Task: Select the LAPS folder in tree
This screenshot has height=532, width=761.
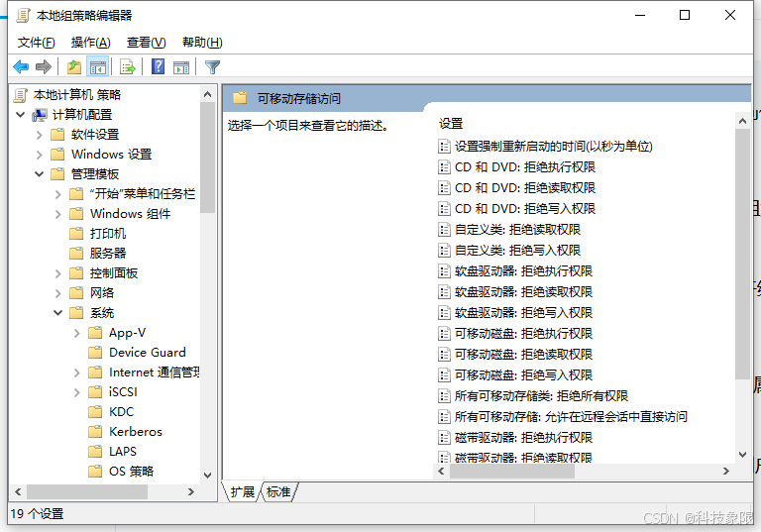Action: [x=123, y=452]
